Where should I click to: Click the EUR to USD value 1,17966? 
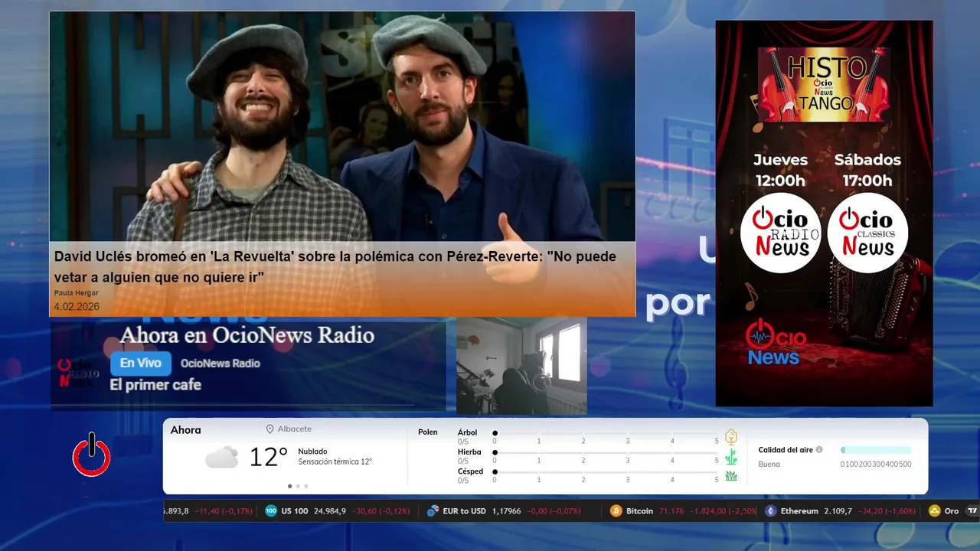pyautogui.click(x=506, y=511)
